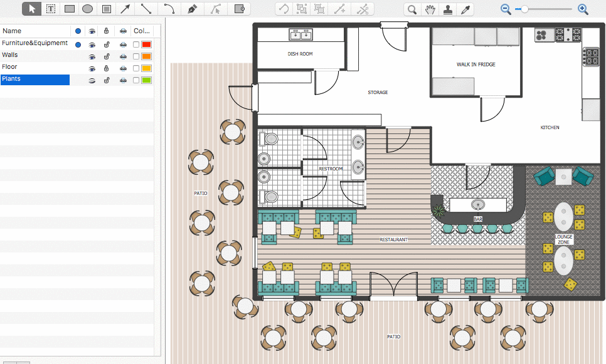This screenshot has height=364, width=606.
Task: Open green color swatch of Plants layer
Action: tap(146, 80)
